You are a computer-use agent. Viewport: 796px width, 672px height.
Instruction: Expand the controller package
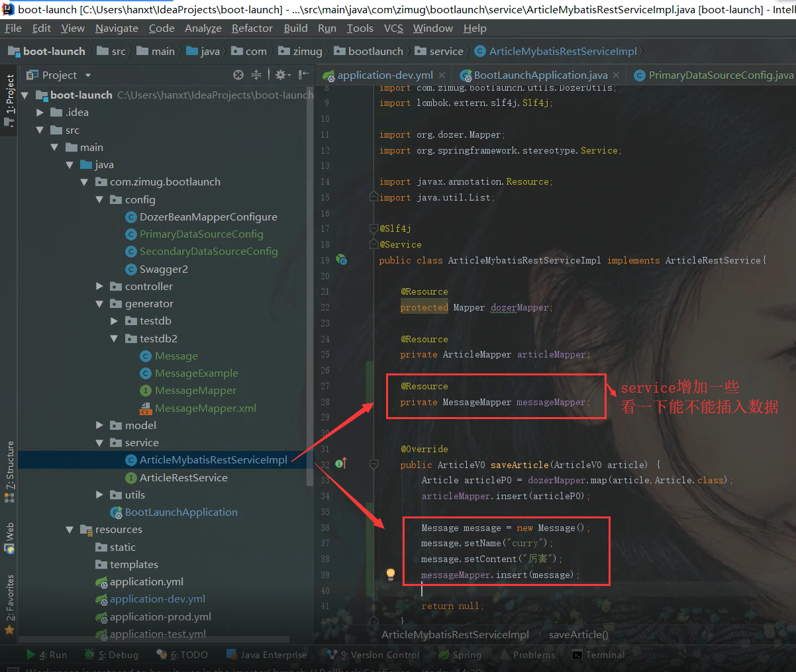tap(99, 286)
